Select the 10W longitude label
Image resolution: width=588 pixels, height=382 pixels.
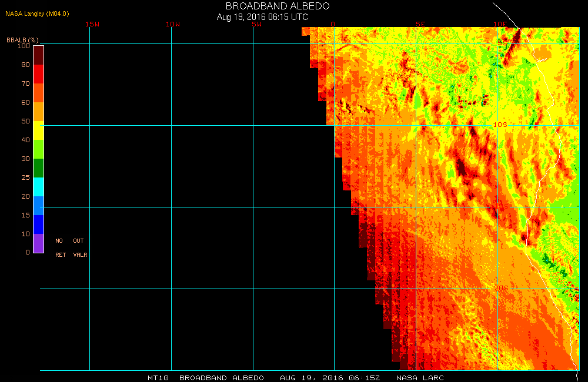point(173,24)
